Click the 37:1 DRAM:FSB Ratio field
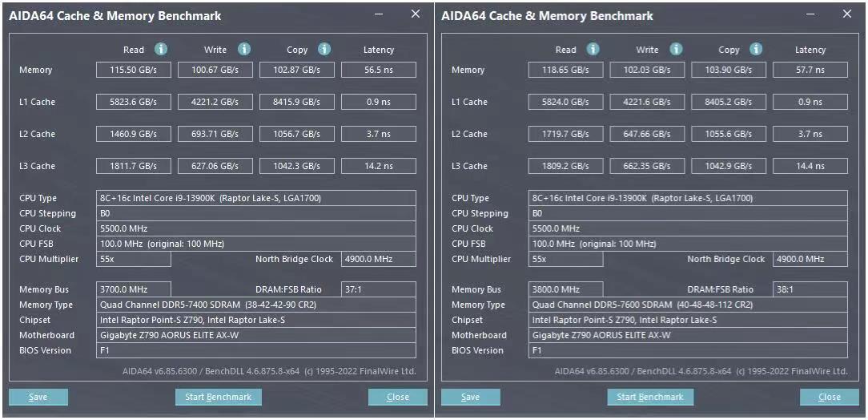868x420 pixels. [x=378, y=289]
